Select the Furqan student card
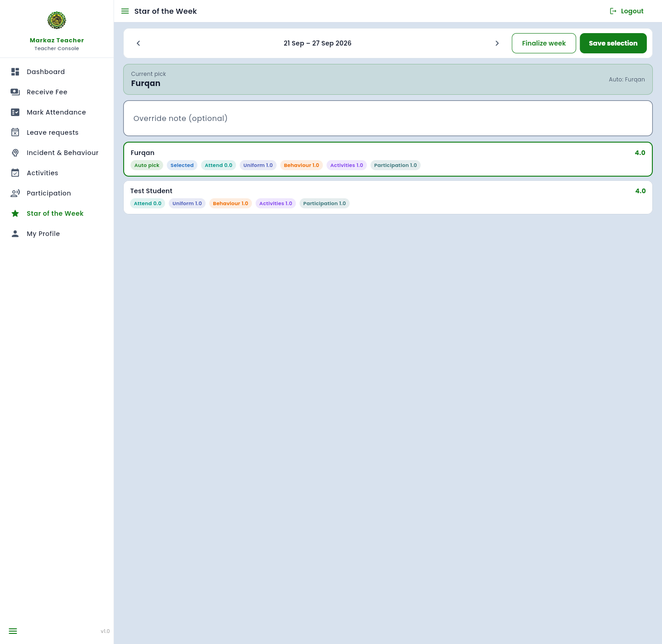 coord(388,159)
